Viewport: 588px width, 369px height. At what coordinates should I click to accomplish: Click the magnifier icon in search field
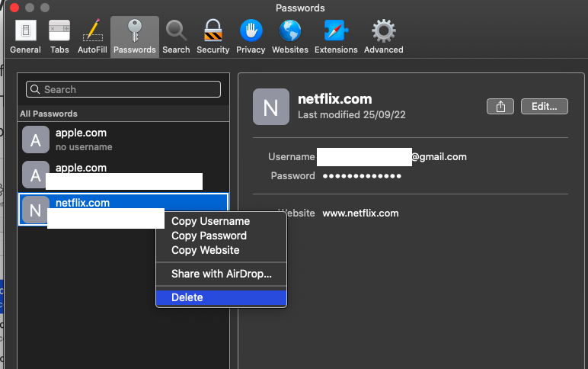(x=35, y=89)
